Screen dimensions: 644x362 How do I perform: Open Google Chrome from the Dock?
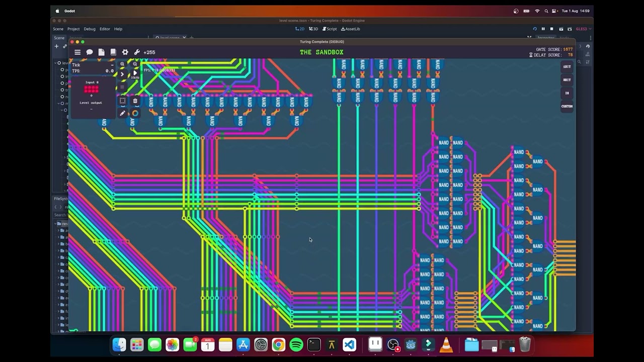pos(278,345)
